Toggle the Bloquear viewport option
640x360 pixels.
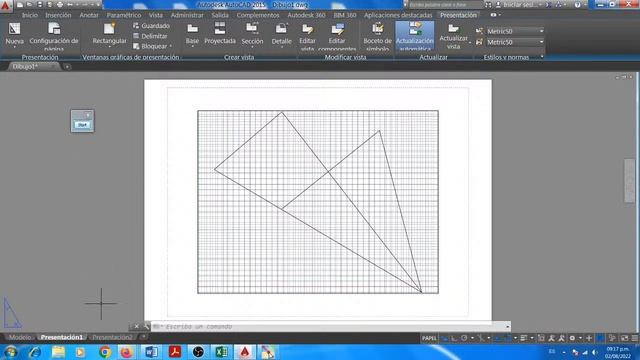[153, 46]
